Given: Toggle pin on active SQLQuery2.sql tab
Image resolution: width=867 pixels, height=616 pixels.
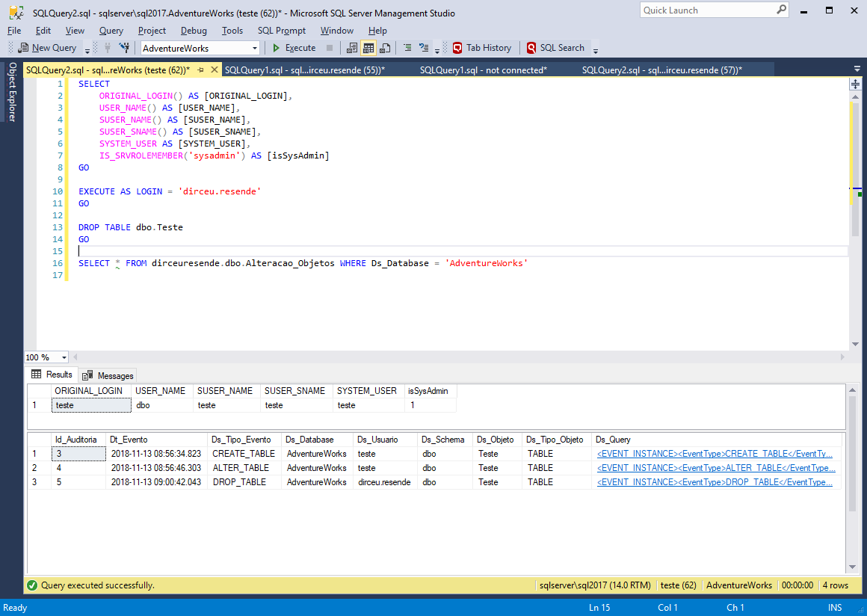Looking at the screenshot, I should point(201,70).
